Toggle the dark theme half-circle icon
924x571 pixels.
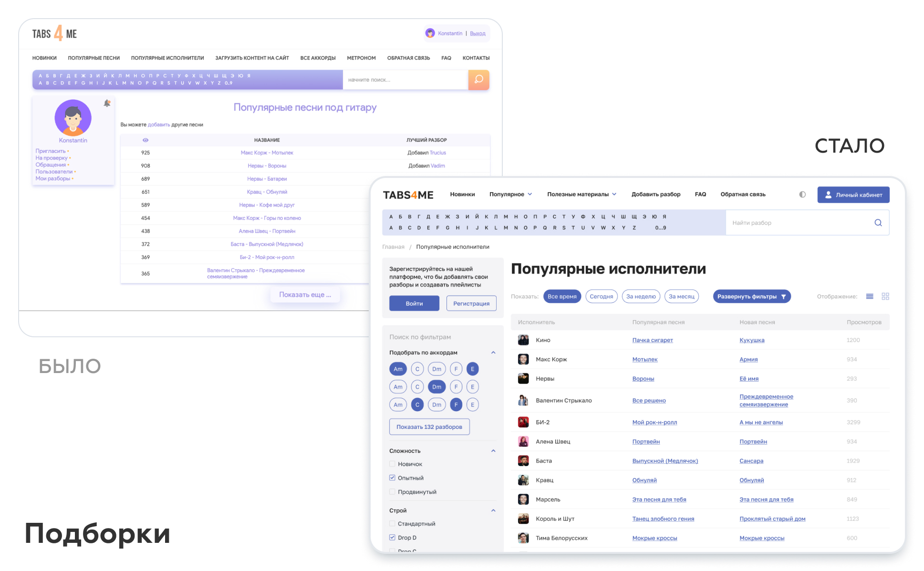pos(802,195)
